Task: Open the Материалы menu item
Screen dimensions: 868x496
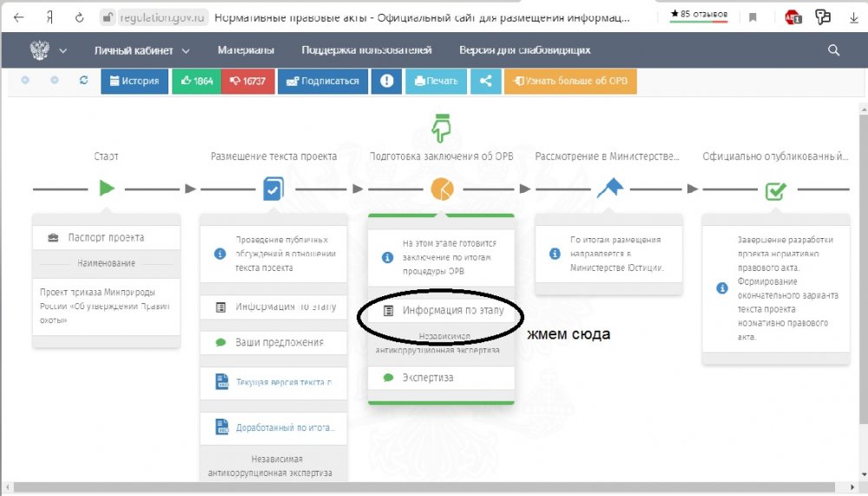Action: 246,50
